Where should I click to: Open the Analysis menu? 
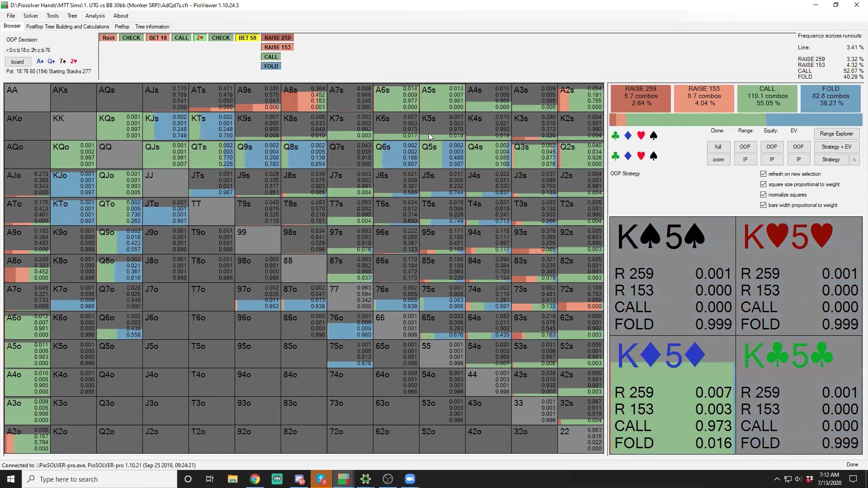[x=95, y=16]
